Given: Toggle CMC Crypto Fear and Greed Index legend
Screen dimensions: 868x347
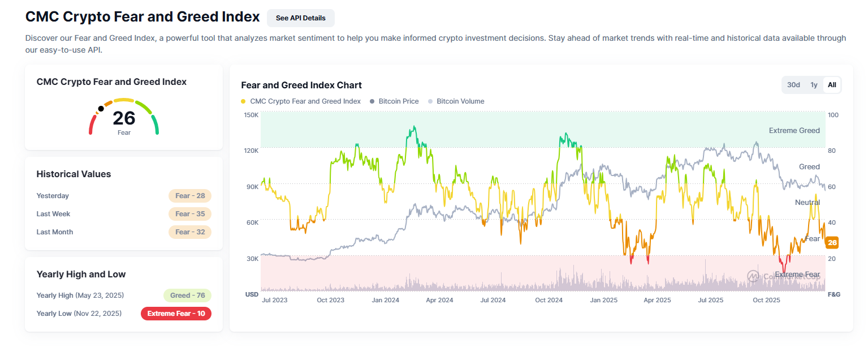Looking at the screenshot, I should click(x=301, y=101).
